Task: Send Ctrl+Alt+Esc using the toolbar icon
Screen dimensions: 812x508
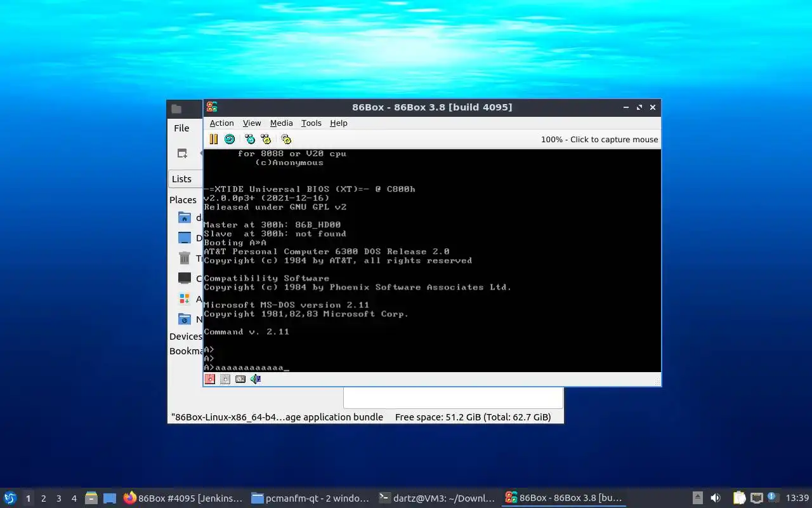Action: click(x=266, y=139)
